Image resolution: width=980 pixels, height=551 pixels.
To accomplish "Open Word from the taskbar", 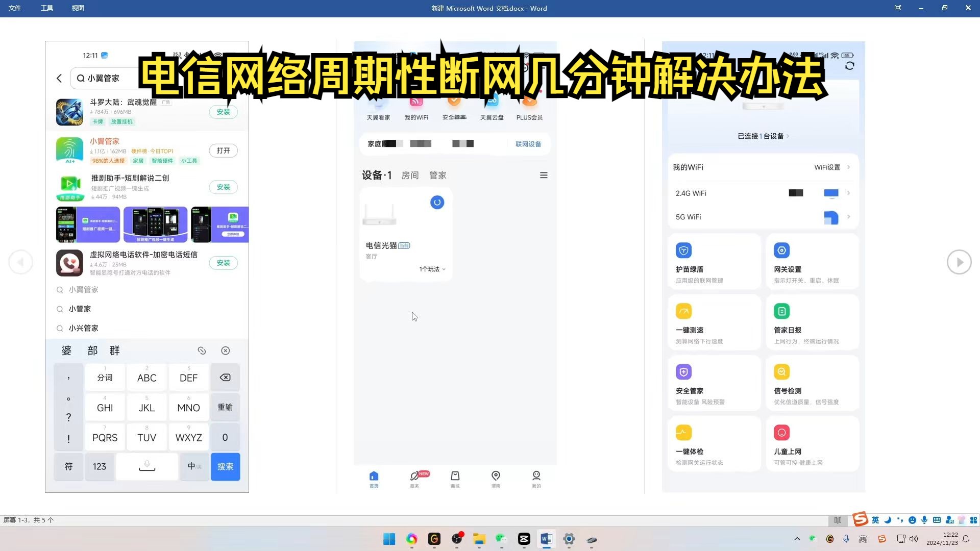I will pyautogui.click(x=546, y=539).
